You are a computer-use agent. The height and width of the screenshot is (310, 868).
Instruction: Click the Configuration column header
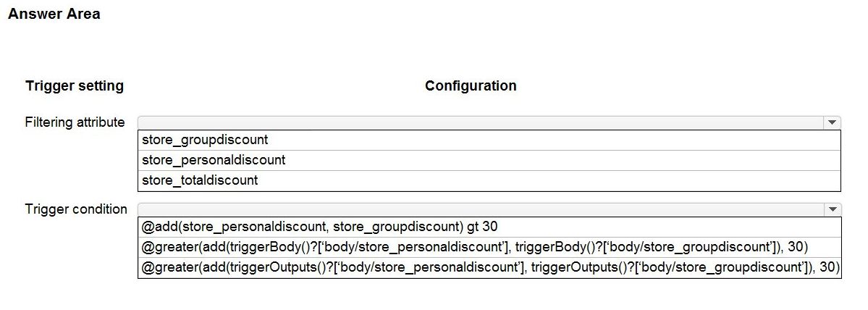(471, 86)
